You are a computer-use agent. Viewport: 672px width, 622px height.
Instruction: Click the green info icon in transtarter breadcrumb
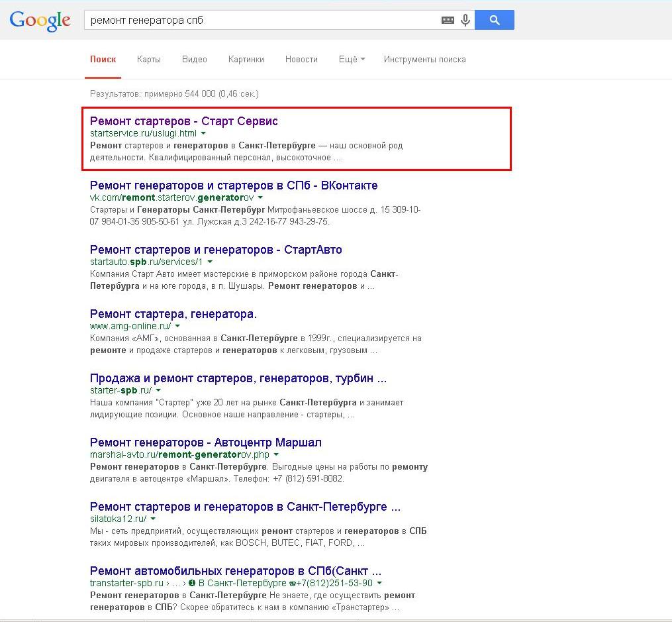point(191,584)
